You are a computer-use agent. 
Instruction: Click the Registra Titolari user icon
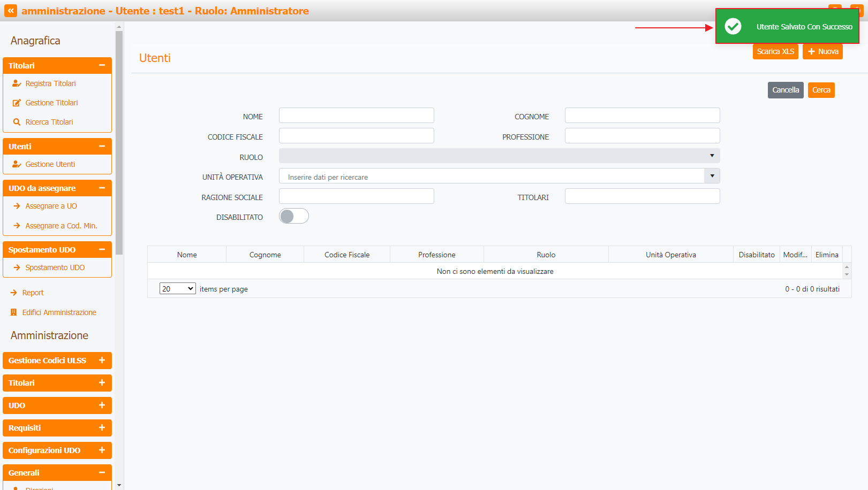17,83
